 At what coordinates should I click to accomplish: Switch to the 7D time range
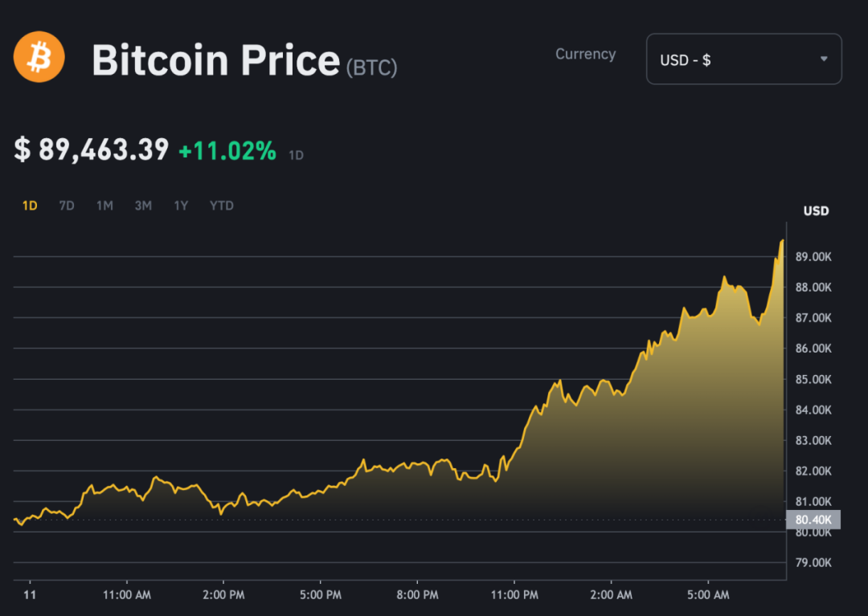[x=67, y=206]
